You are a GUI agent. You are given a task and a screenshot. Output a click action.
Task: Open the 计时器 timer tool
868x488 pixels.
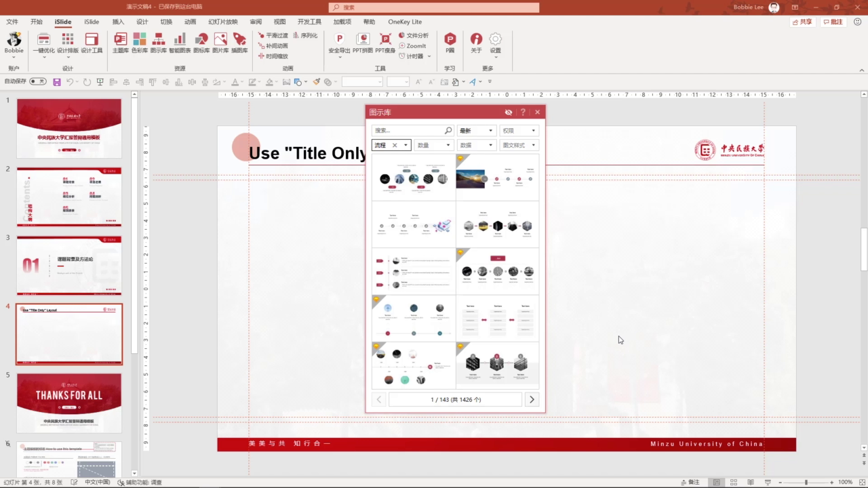click(x=414, y=56)
